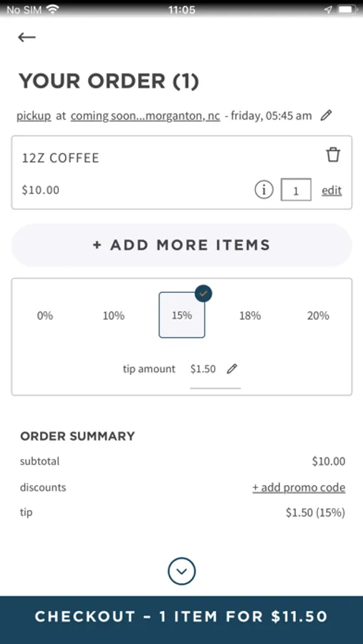363x644 pixels.
Task: Tap the edit link for coffee item
Action: coord(331,190)
